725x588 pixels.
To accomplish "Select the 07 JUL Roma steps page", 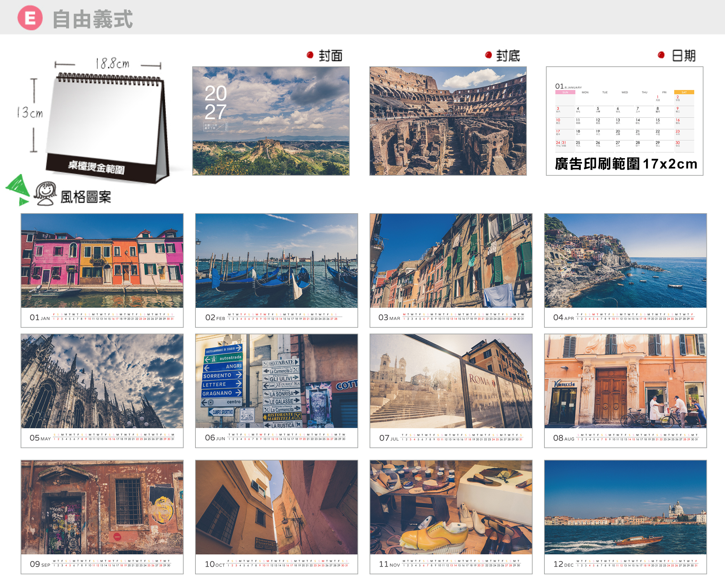I will click(x=451, y=391).
